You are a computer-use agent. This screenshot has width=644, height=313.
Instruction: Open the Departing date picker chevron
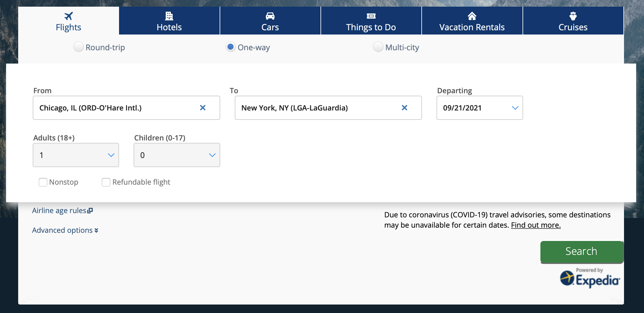pyautogui.click(x=515, y=108)
